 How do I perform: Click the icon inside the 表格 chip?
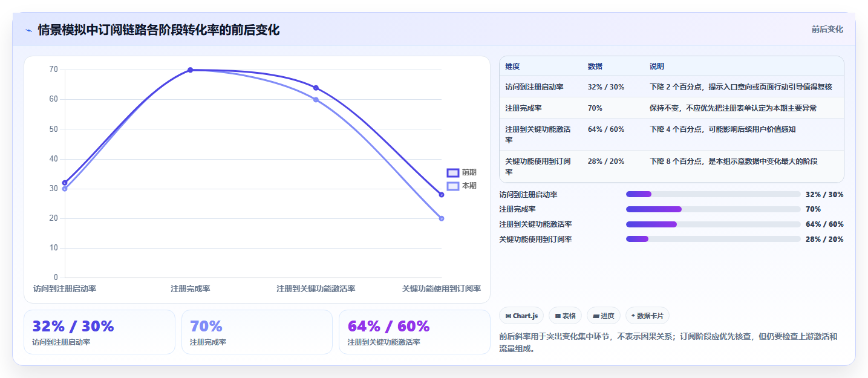click(x=558, y=316)
